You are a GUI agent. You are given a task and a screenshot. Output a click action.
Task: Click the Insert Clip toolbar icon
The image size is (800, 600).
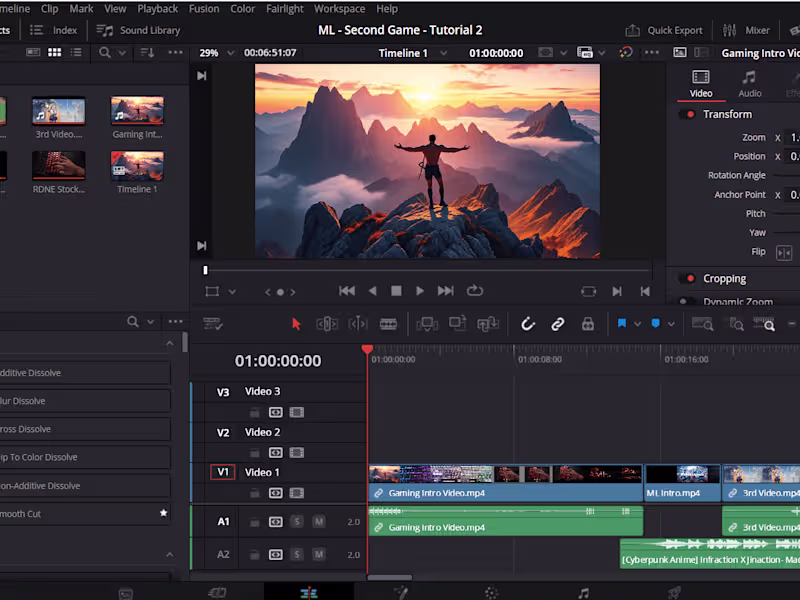427,324
